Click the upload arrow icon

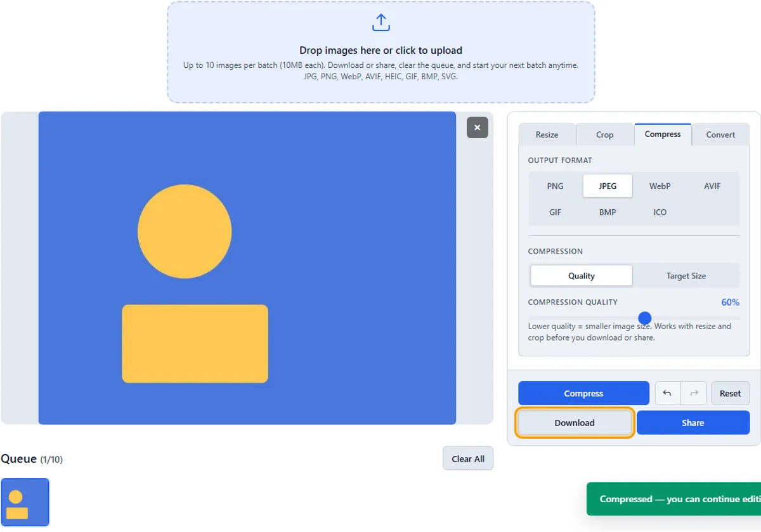pyautogui.click(x=380, y=23)
